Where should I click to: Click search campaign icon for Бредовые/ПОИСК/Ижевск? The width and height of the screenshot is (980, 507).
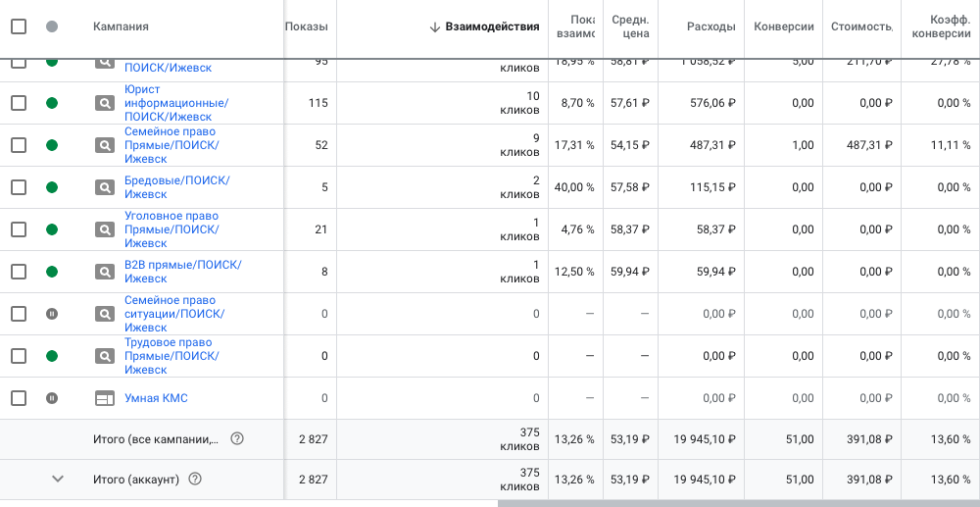point(105,187)
